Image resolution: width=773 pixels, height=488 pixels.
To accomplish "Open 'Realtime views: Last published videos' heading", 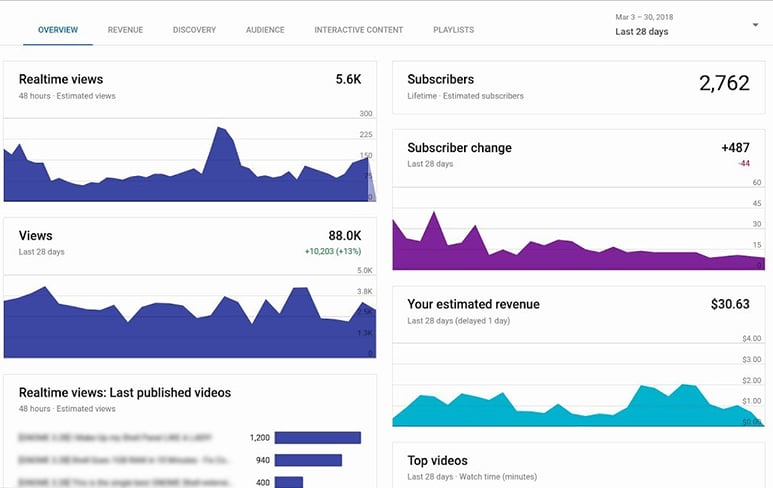I will point(125,393).
